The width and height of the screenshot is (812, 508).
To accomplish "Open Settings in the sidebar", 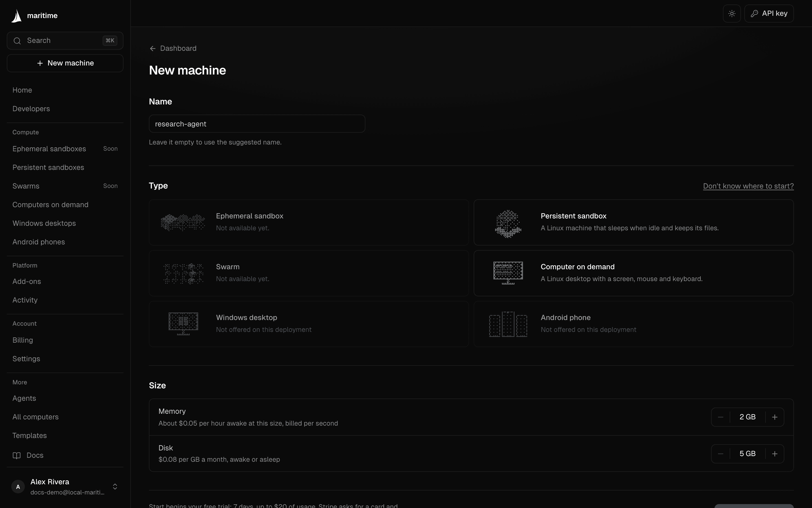I will (65, 359).
